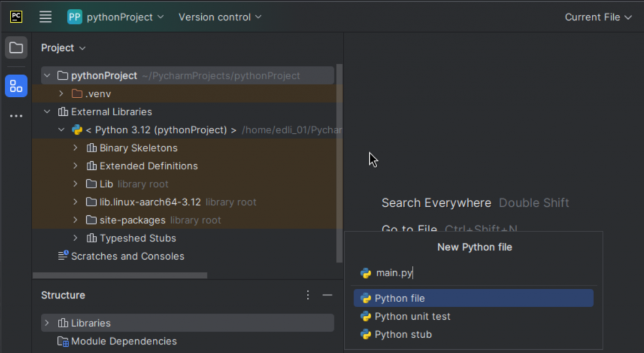Click the More tool windows ellipsis

16,116
